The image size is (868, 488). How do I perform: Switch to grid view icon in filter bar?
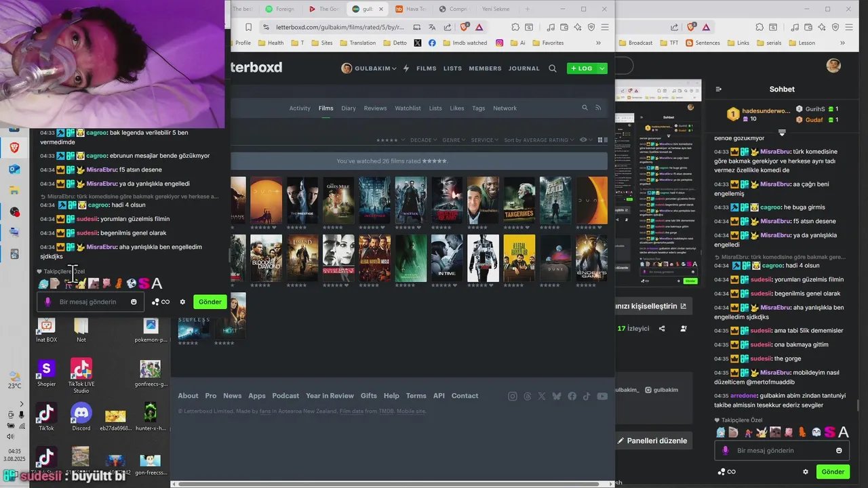click(600, 140)
